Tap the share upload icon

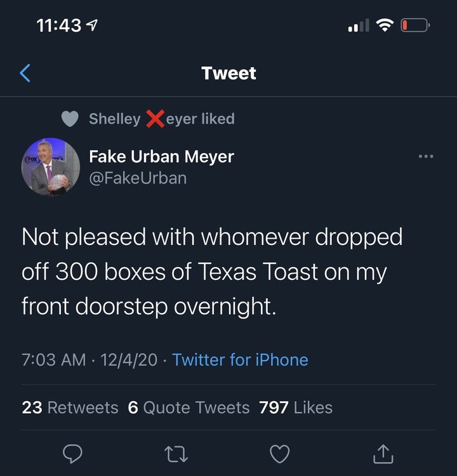tap(383, 453)
